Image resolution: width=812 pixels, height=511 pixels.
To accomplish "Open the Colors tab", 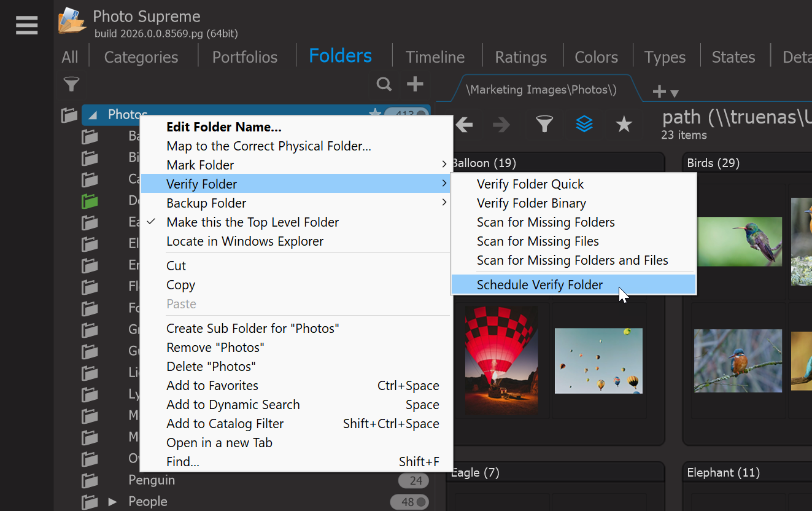I will point(596,57).
